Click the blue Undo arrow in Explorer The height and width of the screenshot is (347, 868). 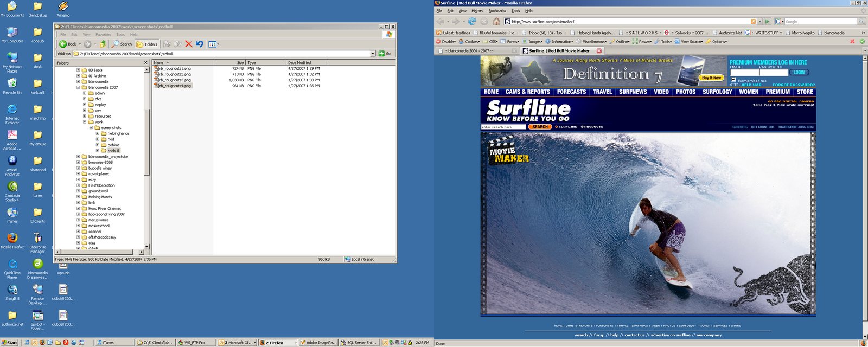[x=200, y=44]
